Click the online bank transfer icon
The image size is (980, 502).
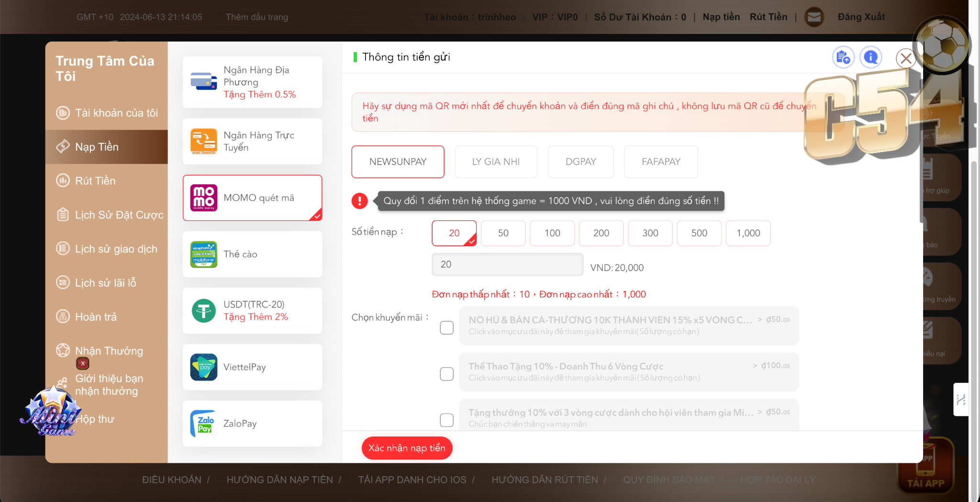[203, 141]
